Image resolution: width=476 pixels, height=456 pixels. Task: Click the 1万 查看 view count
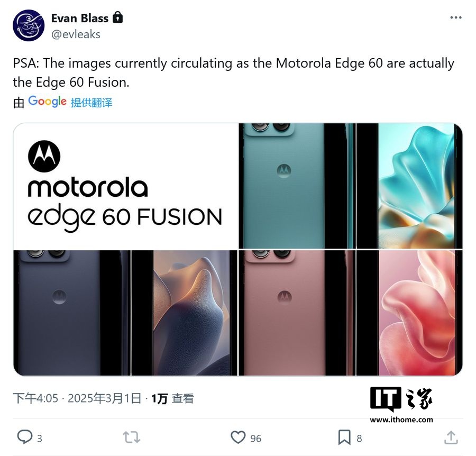coord(172,398)
